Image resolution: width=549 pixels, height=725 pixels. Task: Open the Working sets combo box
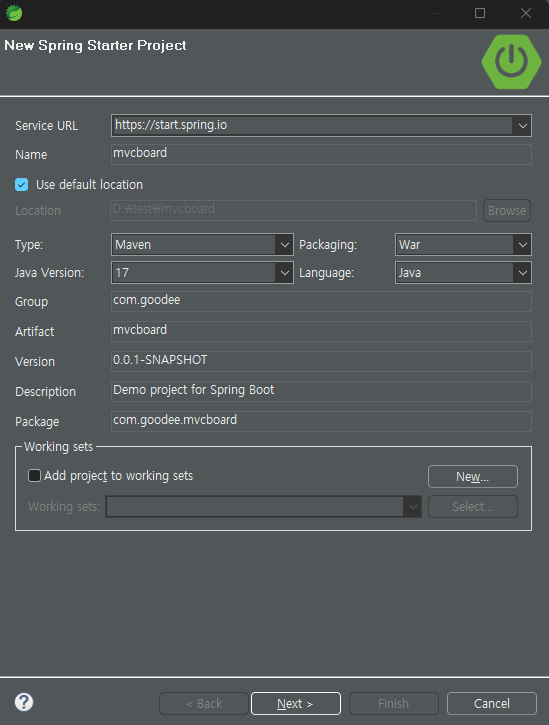263,506
